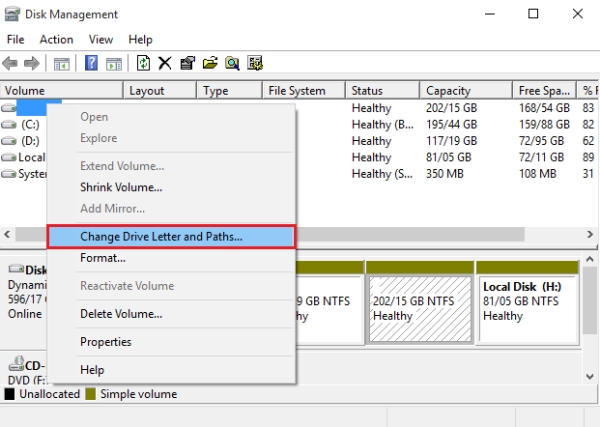Select Format from the context menu

(x=103, y=258)
